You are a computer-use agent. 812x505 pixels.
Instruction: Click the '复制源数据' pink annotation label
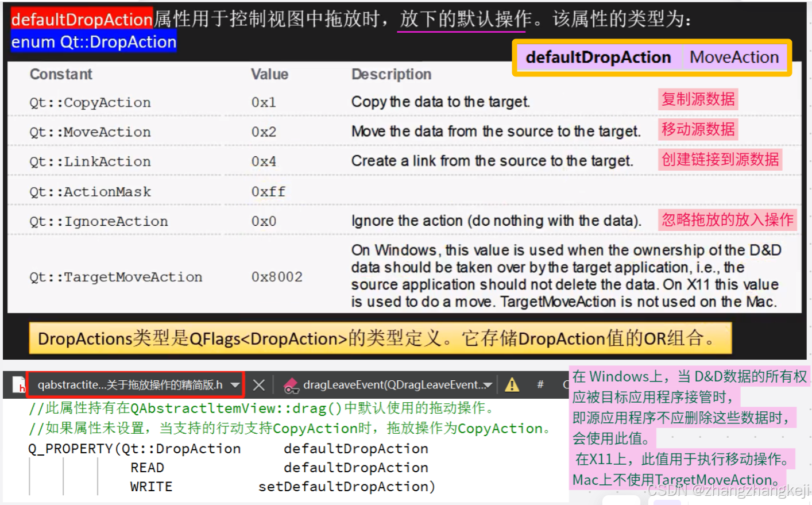[x=698, y=99]
